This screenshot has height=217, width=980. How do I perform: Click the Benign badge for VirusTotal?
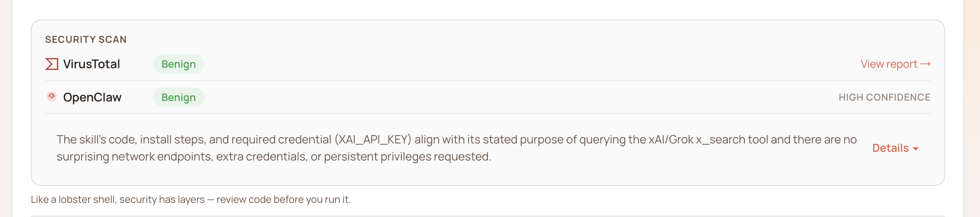coord(179,64)
